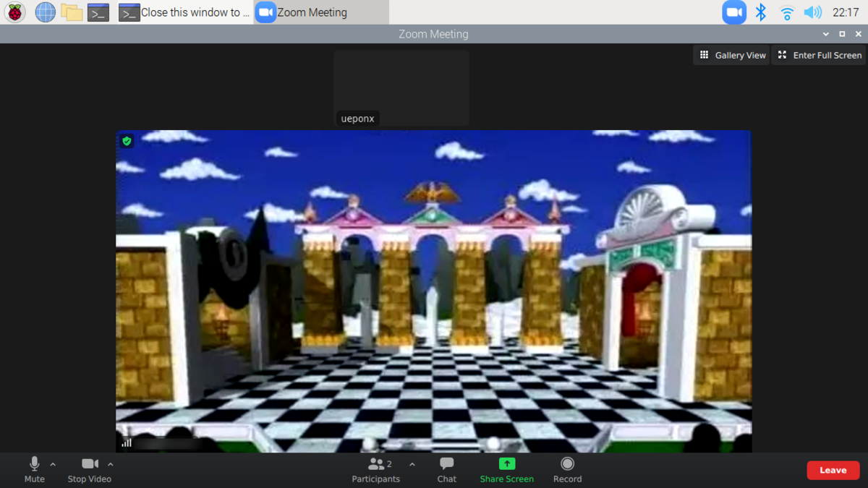Start Share Screen
Screen dimensions: 868x488
coord(507,469)
